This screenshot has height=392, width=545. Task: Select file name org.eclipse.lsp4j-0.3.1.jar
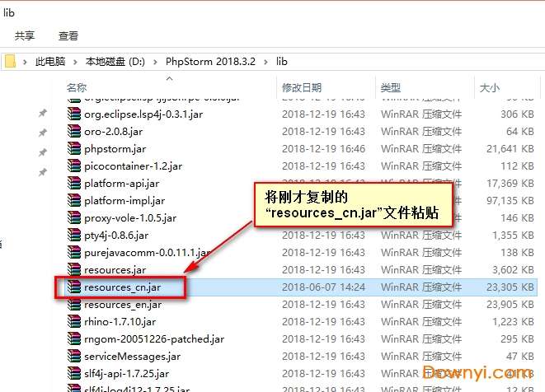coord(143,114)
